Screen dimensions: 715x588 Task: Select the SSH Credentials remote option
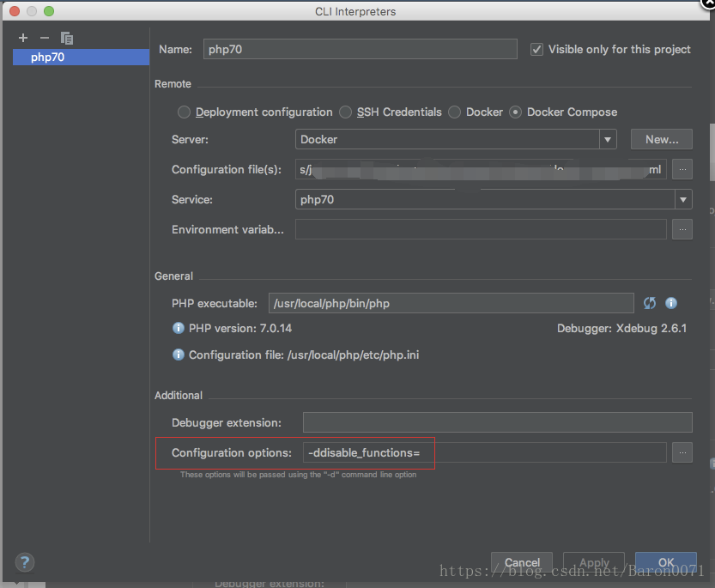pyautogui.click(x=345, y=112)
